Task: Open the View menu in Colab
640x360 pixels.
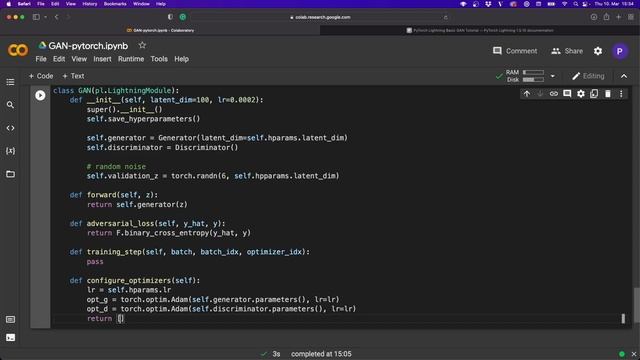Action: (x=79, y=59)
